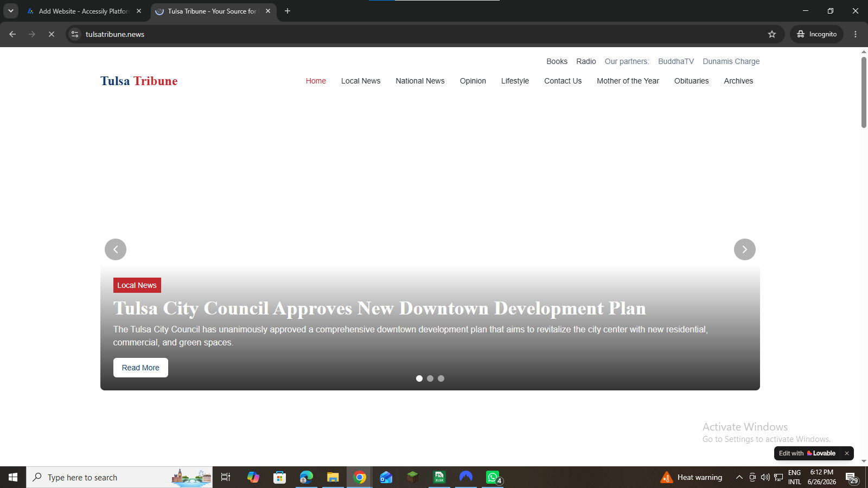This screenshot has width=868, height=488.
Task: Advance to the next carousel slide
Action: tap(745, 249)
